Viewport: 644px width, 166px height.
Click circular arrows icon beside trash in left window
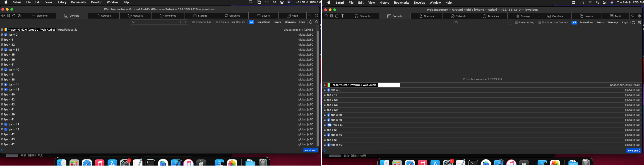[x=310, y=22]
